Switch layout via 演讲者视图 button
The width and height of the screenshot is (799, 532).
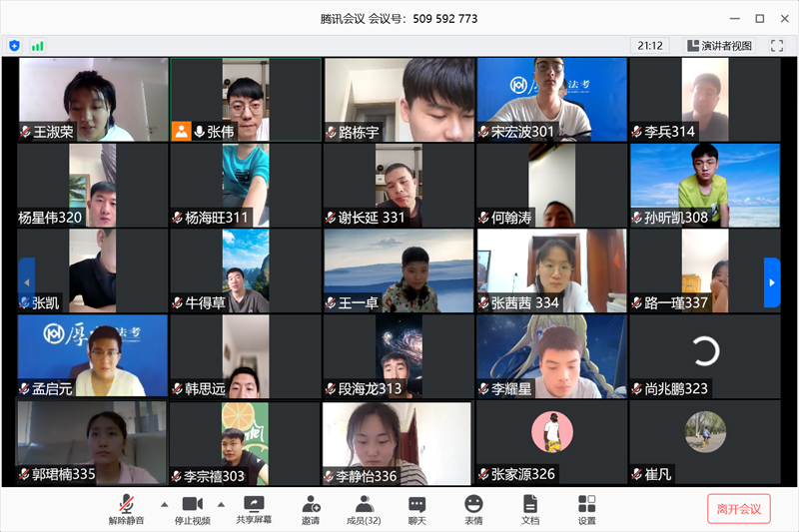[x=720, y=46]
